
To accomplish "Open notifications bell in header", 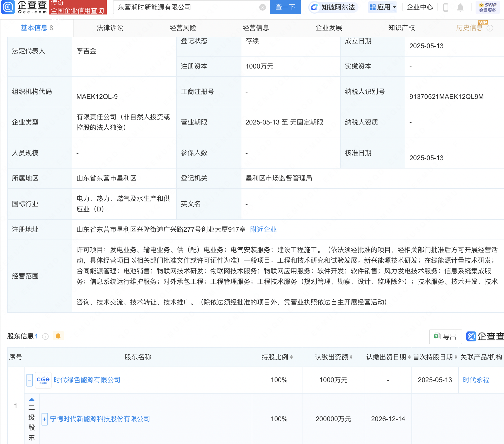I will coord(460,8).
